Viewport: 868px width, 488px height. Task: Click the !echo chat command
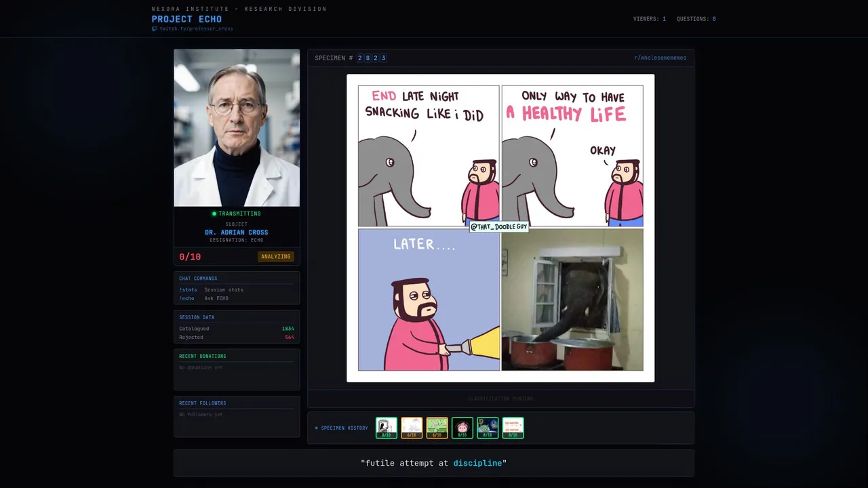pos(186,298)
